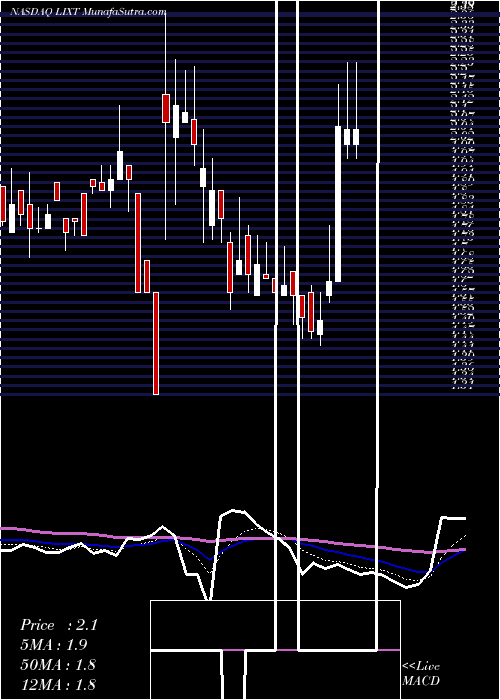Click the "50MA : 1.8" value

click(58, 665)
